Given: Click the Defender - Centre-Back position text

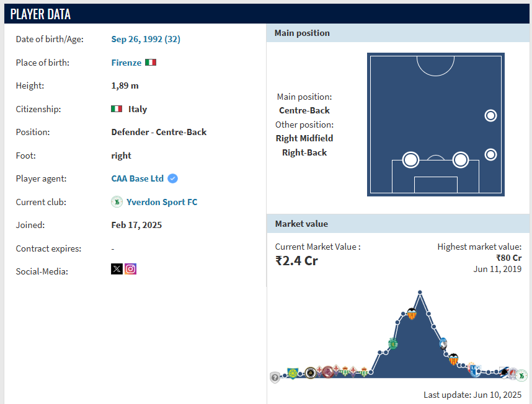Looking at the screenshot, I should pyautogui.click(x=159, y=132).
